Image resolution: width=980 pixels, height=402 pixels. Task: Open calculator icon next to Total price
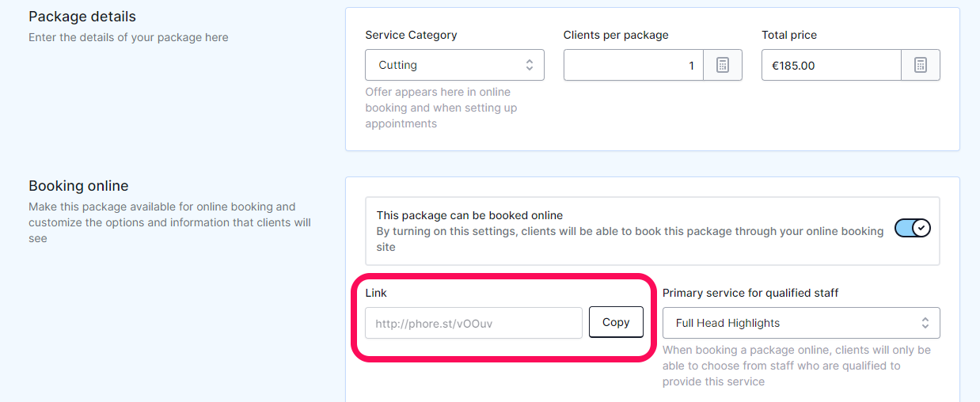point(921,65)
